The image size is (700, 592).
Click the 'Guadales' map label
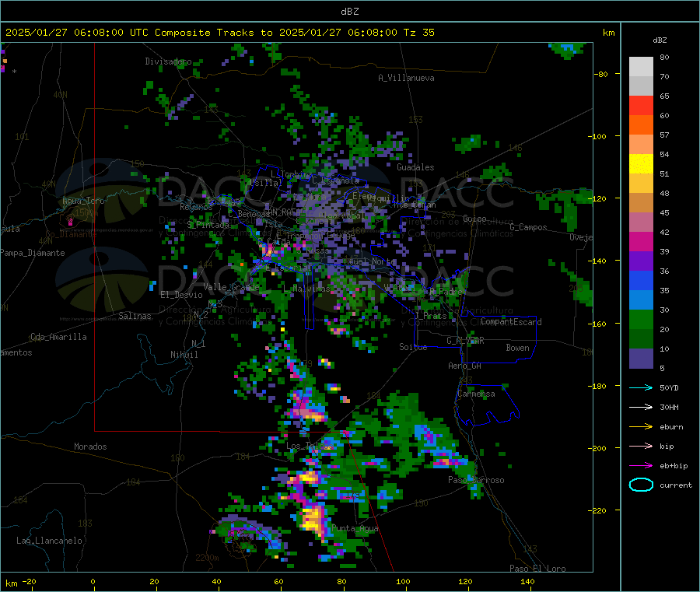coord(415,167)
